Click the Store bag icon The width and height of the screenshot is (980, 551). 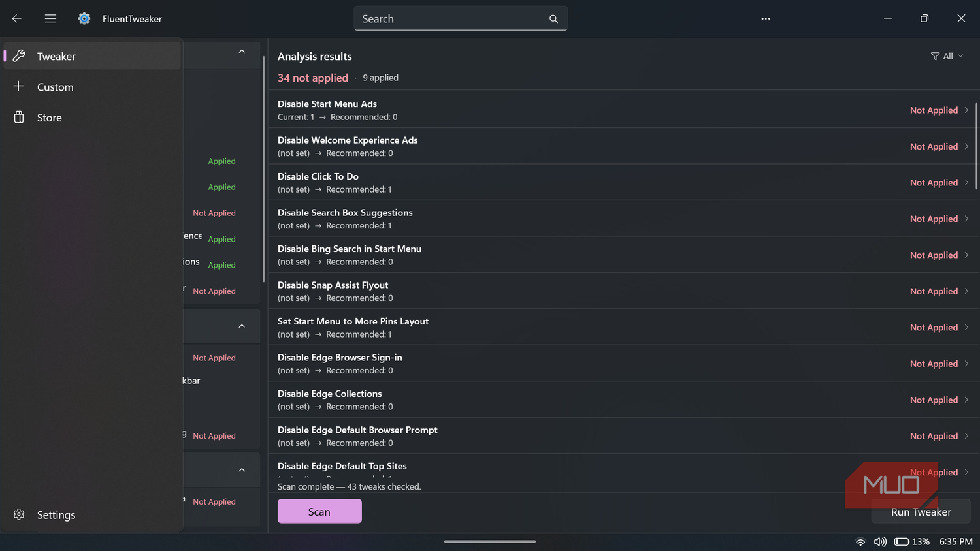coord(19,117)
